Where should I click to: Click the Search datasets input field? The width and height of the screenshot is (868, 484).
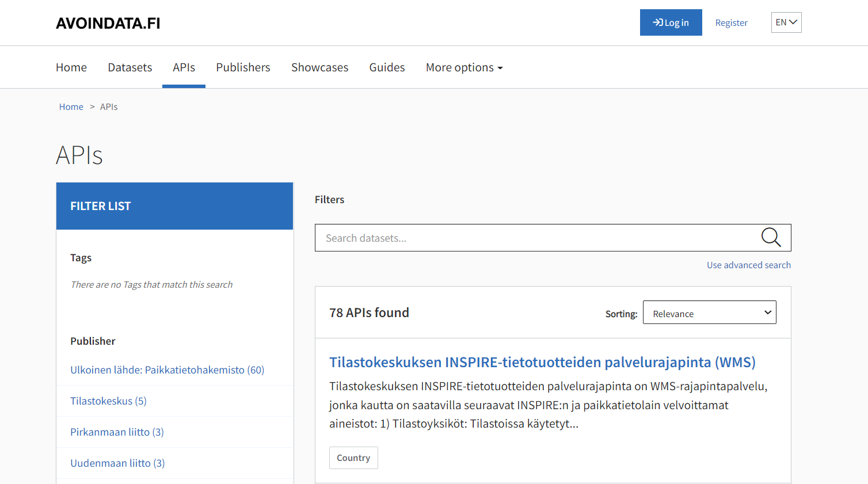pyautogui.click(x=518, y=237)
